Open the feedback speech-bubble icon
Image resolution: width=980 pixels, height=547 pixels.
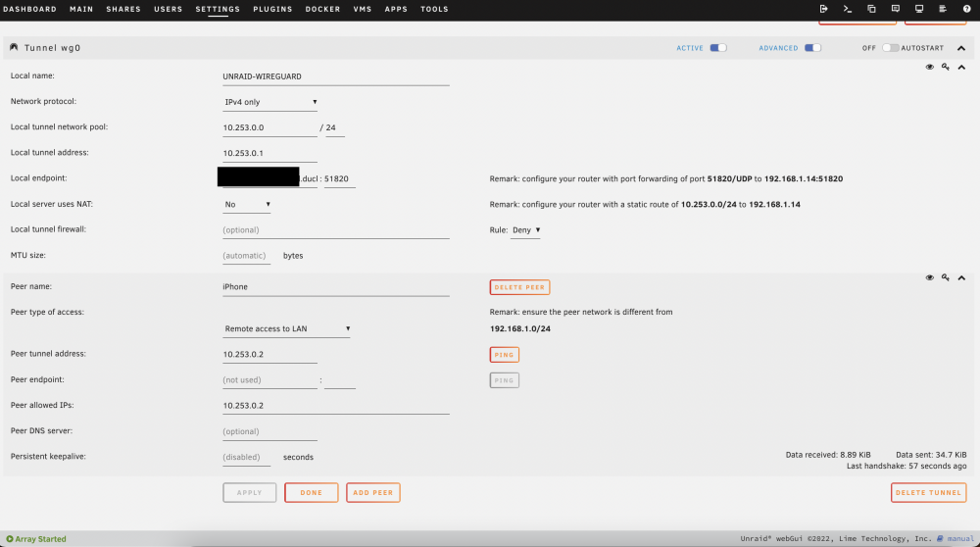click(895, 9)
